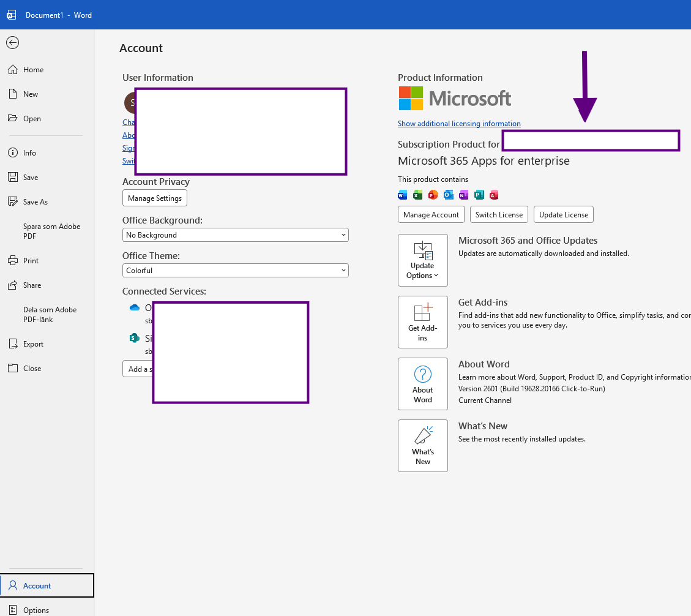Open the Home page in backstage

(47, 70)
